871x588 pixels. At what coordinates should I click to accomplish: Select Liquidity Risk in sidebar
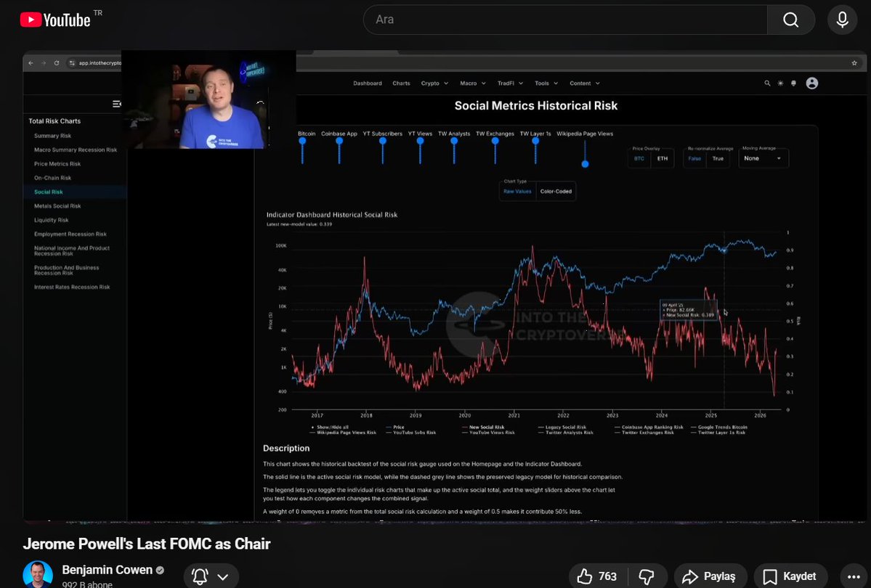click(x=51, y=220)
